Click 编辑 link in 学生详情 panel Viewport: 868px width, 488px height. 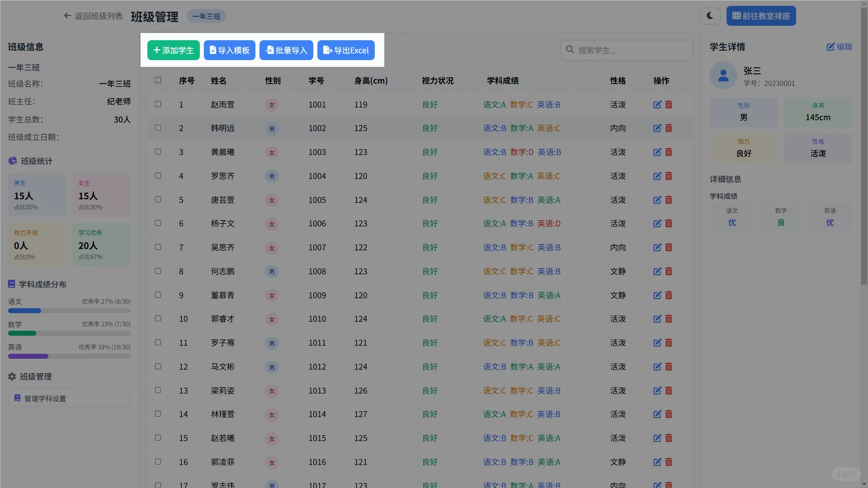tap(839, 47)
